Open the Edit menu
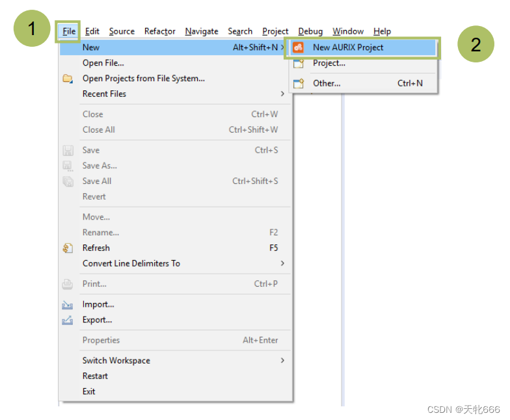 pos(92,31)
